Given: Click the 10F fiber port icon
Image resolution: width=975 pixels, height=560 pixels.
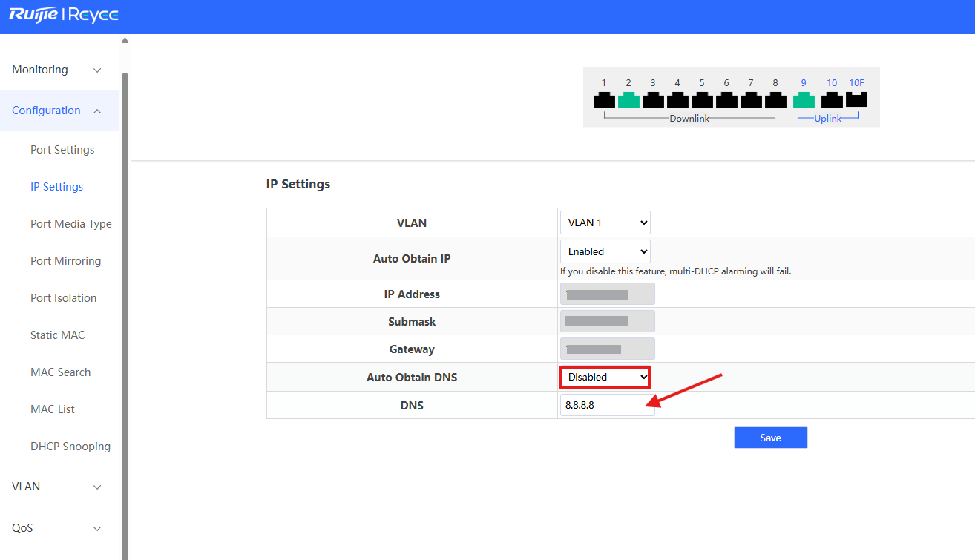Looking at the screenshot, I should [856, 99].
